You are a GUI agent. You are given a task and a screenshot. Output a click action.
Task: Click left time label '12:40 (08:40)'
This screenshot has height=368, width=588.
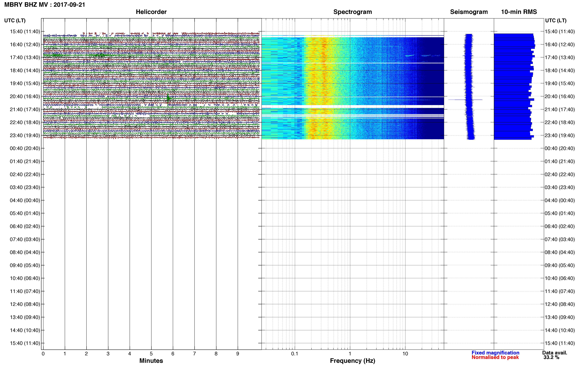[x=25, y=304]
